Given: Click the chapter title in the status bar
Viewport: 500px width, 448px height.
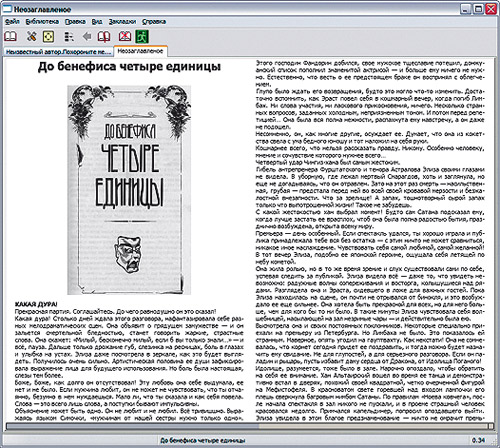Looking at the screenshot, I should point(203,440).
